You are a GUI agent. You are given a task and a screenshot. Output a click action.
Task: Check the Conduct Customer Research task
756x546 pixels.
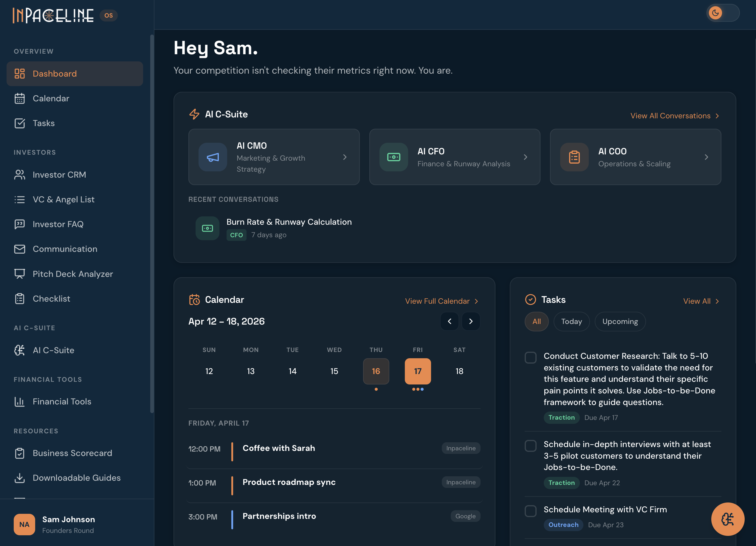pyautogui.click(x=530, y=358)
